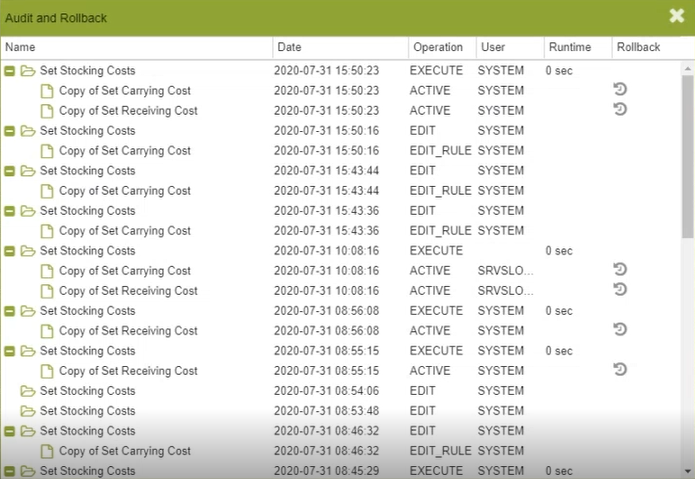Collapse the 08:46:32 Set Stocking Costs node

click(10, 431)
